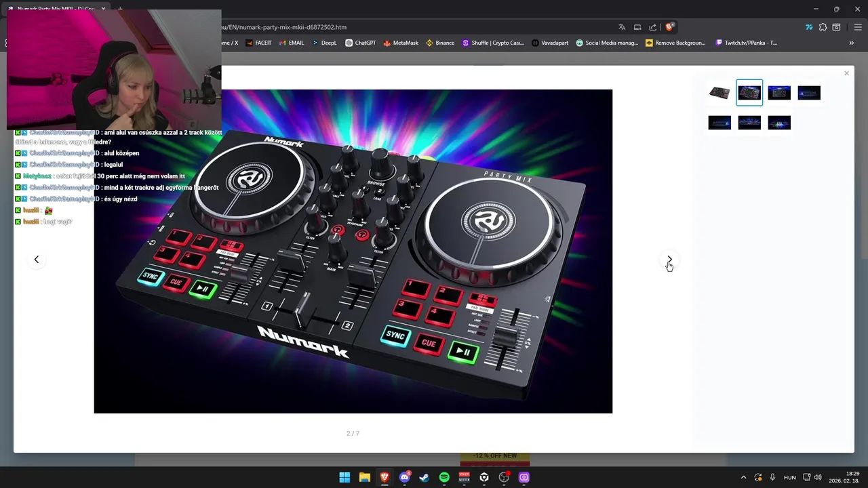Select the third gallery thumbnail
This screenshot has width=868, height=488.
779,93
